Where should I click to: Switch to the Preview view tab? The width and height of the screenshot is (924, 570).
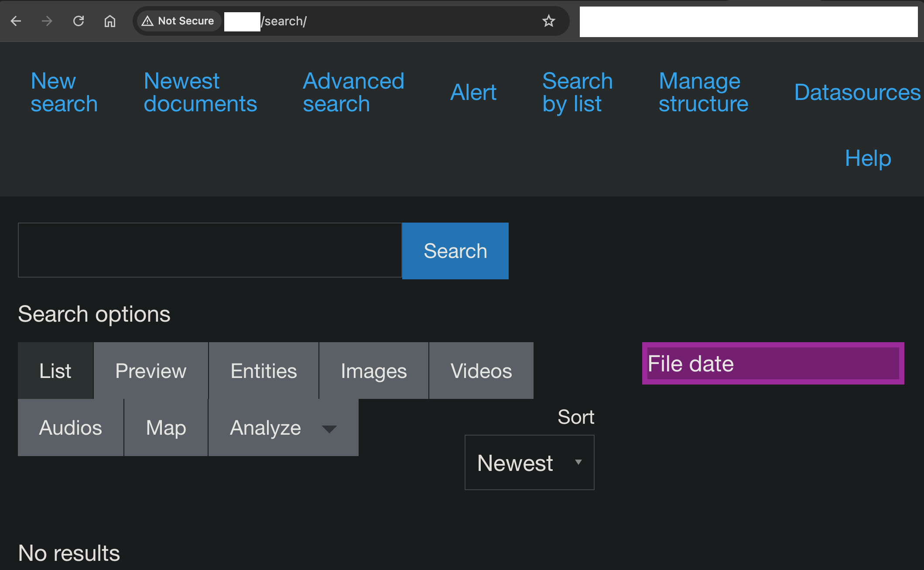tap(151, 371)
